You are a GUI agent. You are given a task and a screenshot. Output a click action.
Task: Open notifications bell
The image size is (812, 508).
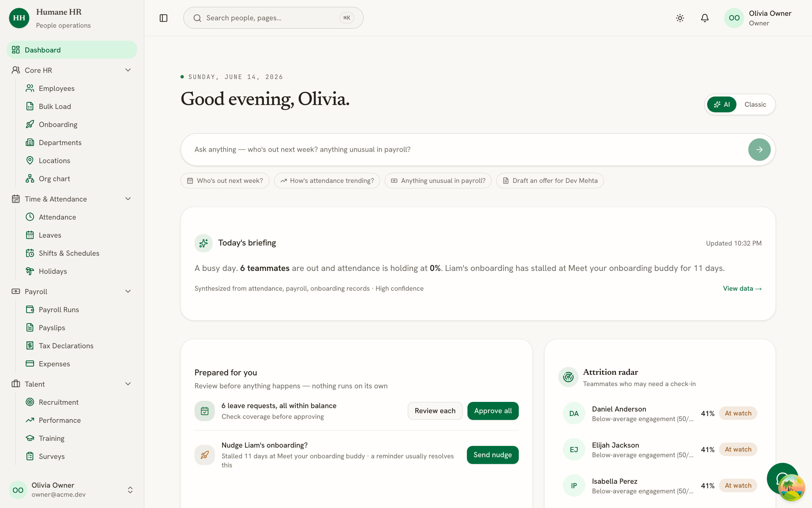click(x=705, y=18)
